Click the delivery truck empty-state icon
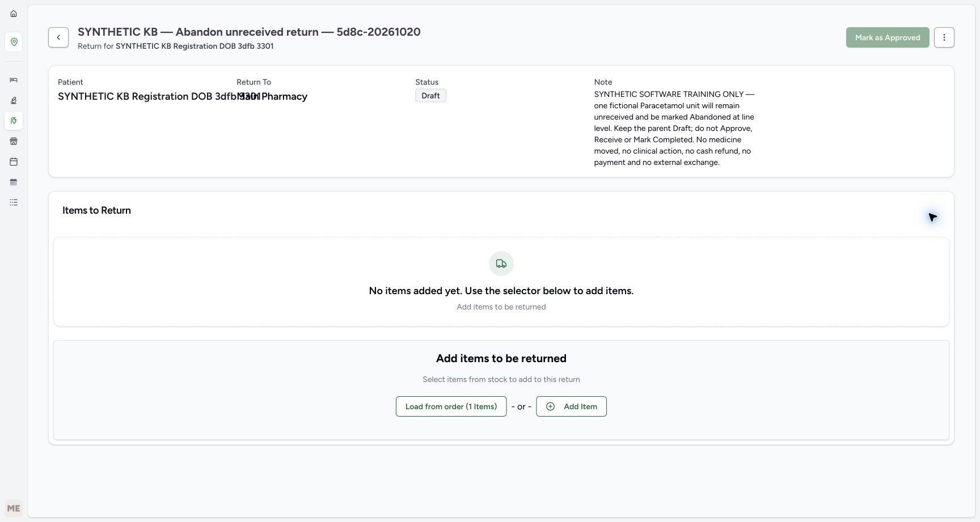This screenshot has width=980, height=522. (501, 264)
